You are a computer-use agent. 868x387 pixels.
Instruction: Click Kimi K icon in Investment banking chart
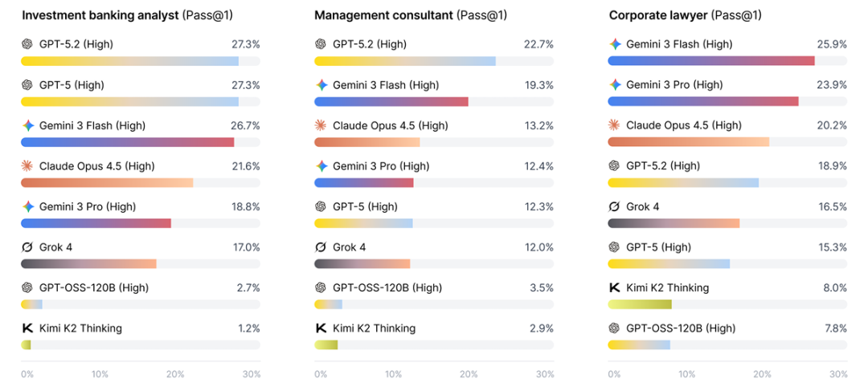27,328
